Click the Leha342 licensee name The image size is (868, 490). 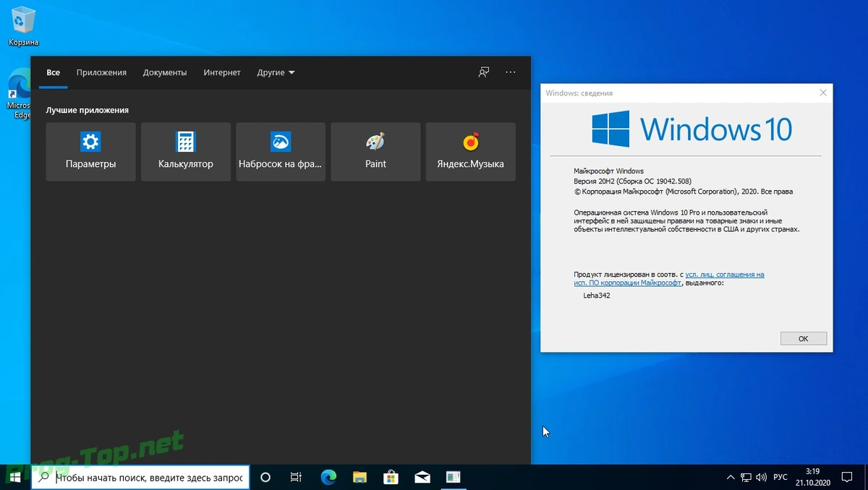[x=597, y=295]
